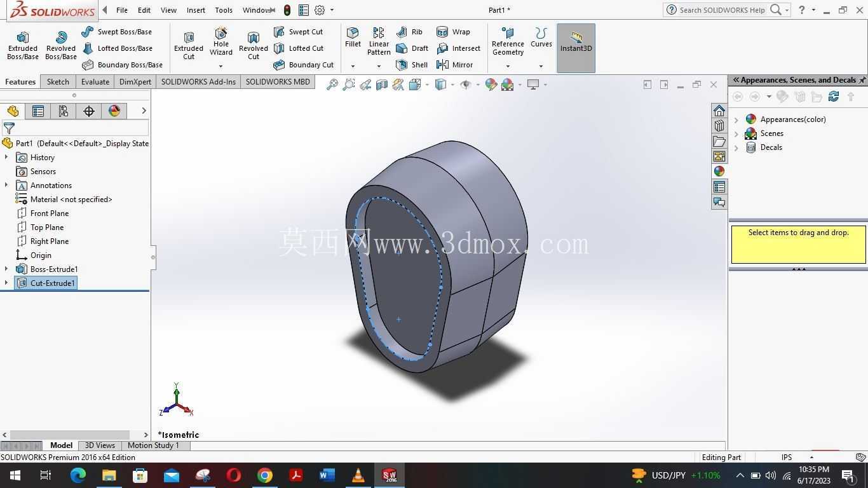868x488 pixels.
Task: Open the Motion Study 1 tab
Action: 154,445
